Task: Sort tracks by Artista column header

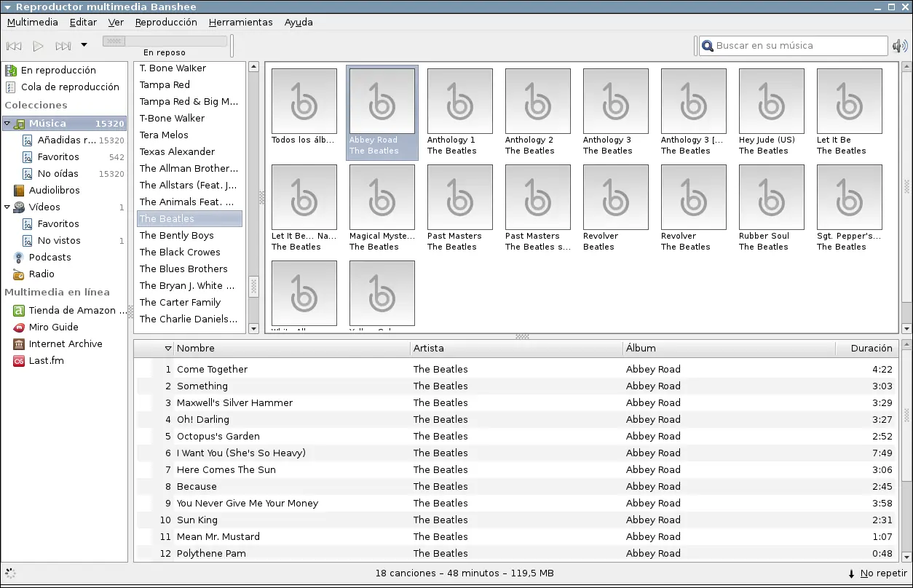Action: coord(516,349)
